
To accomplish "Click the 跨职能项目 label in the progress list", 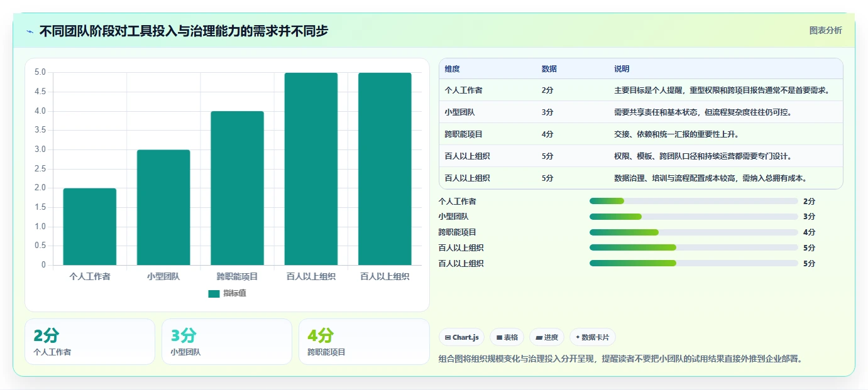I will pos(457,232).
